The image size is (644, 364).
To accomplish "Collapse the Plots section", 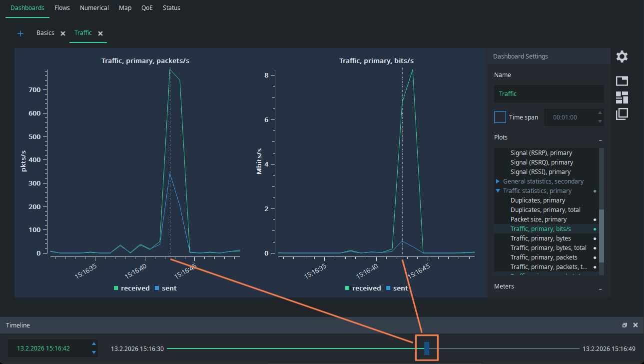I will click(600, 138).
